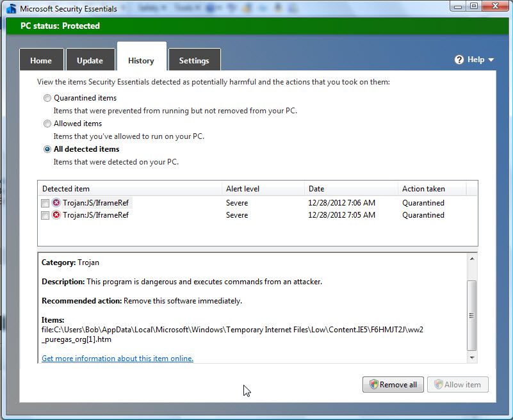Image resolution: width=513 pixels, height=420 pixels.
Task: Open the Help dropdown arrow
Action: pyautogui.click(x=491, y=60)
